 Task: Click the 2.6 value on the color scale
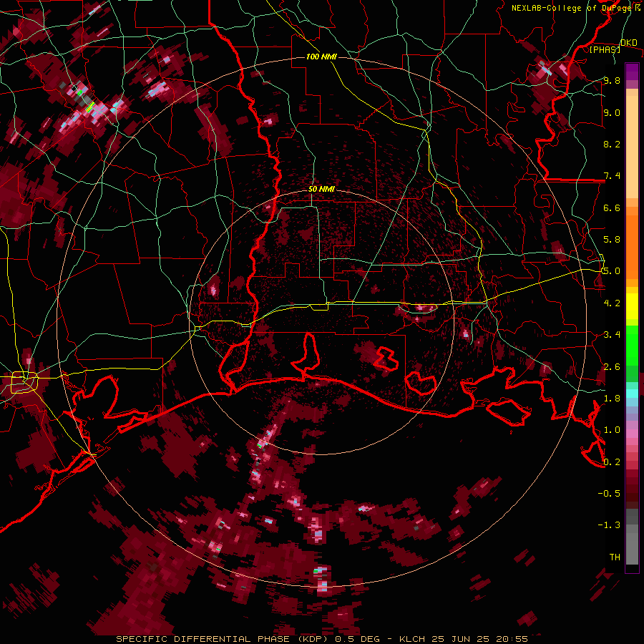612,367
